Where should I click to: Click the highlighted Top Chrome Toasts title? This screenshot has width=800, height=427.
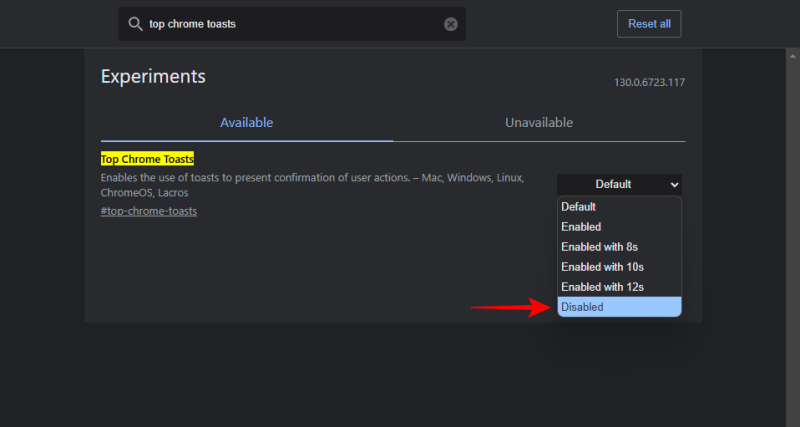point(147,159)
